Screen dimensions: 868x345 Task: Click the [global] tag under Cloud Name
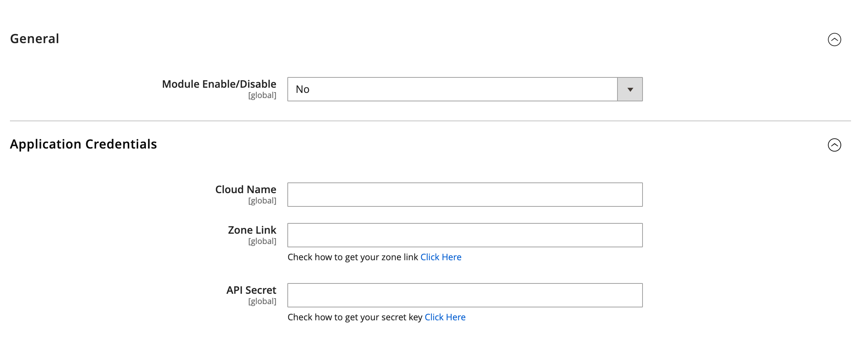click(x=262, y=201)
